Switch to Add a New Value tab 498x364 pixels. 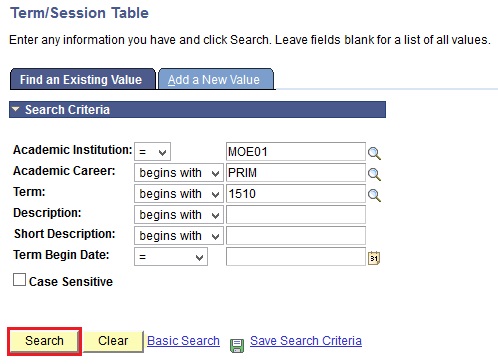[216, 79]
